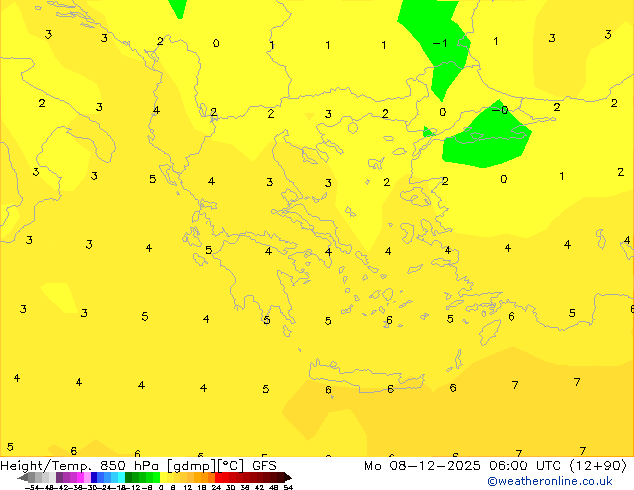634x490 pixels.
Task: Select the pure yellow swatch above legend label 0
Action: click(x=163, y=477)
